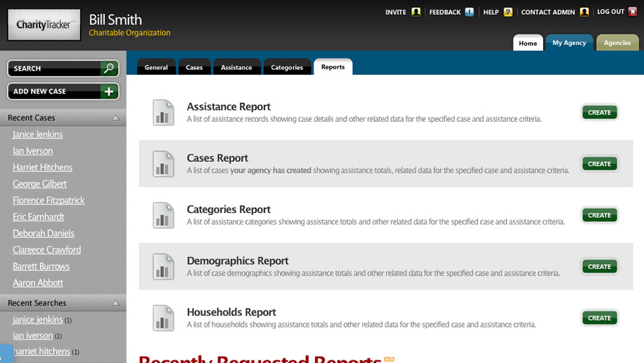The width and height of the screenshot is (644, 363).
Task: Collapse the Recent Searches section
Action: 115,303
